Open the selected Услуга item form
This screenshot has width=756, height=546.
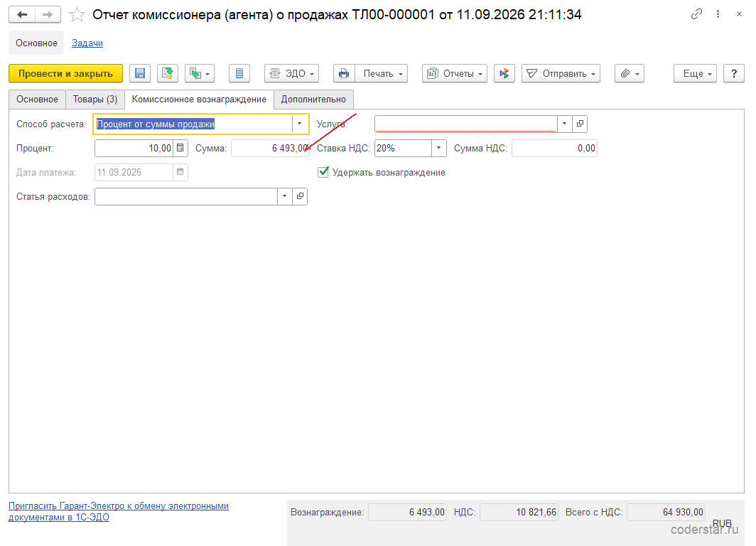click(x=580, y=124)
